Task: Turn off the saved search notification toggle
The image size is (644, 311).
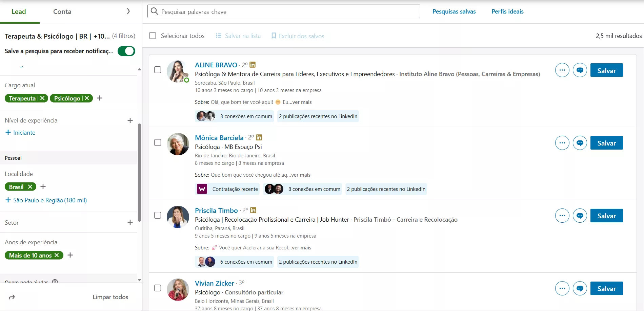Action: [x=126, y=51]
